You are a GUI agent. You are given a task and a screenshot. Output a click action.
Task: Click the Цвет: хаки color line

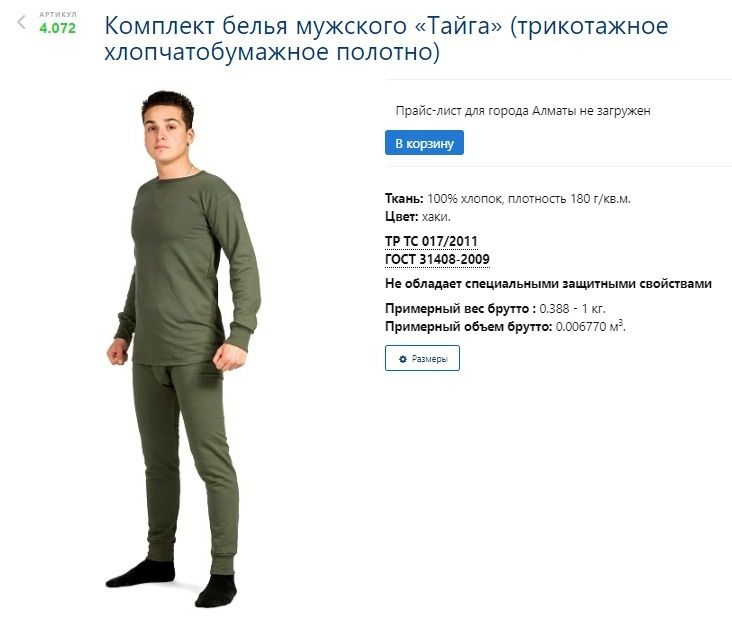click(x=418, y=217)
